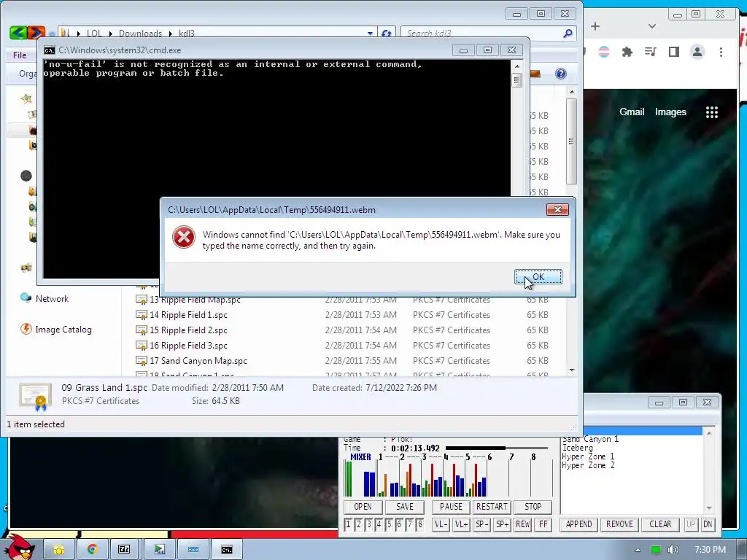The width and height of the screenshot is (747, 560).
Task: Open the File menu in Explorer
Action: [x=20, y=55]
